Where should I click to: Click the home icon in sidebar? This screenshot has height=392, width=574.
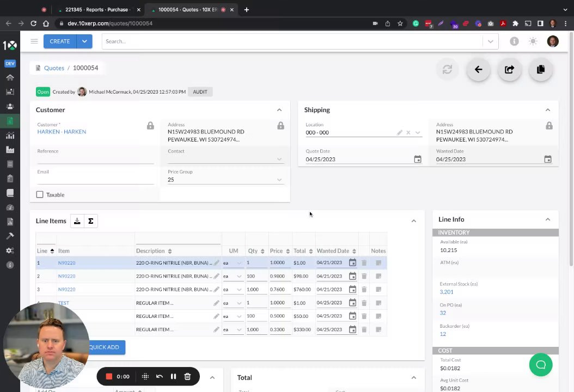point(10,78)
